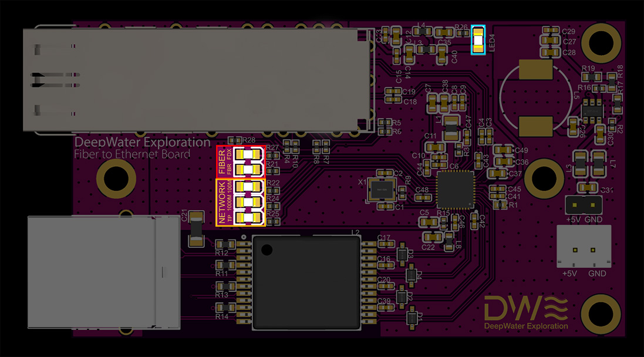644x357 pixels.
Task: Click the 100M network LED
Action: point(248,187)
